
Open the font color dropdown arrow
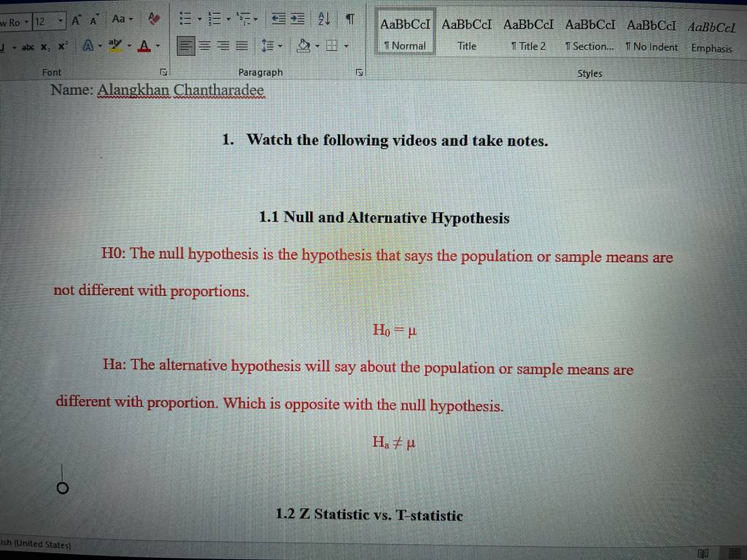click(158, 46)
